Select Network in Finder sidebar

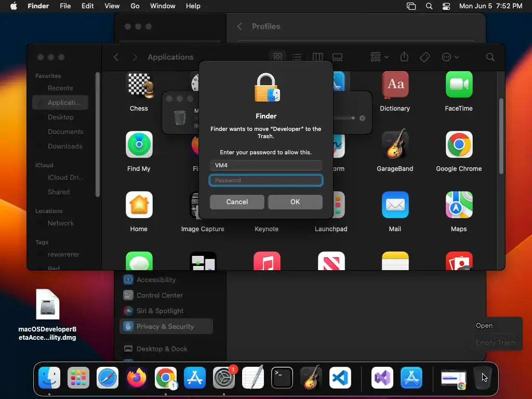60,223
